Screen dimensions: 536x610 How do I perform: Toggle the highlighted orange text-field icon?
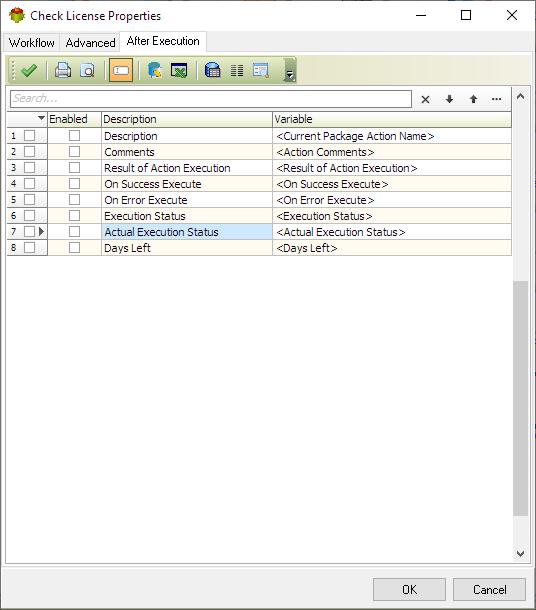[x=121, y=70]
